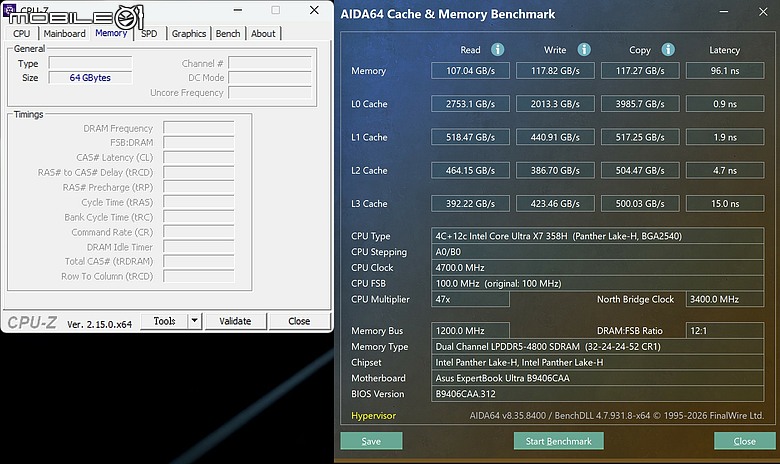
Task: Switch to the Mainboard tab
Action: (65, 33)
